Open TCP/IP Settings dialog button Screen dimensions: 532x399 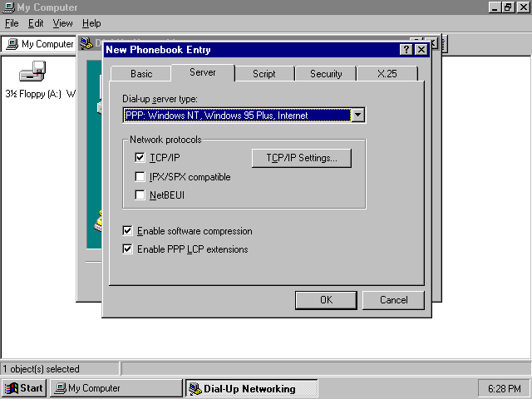coord(302,158)
